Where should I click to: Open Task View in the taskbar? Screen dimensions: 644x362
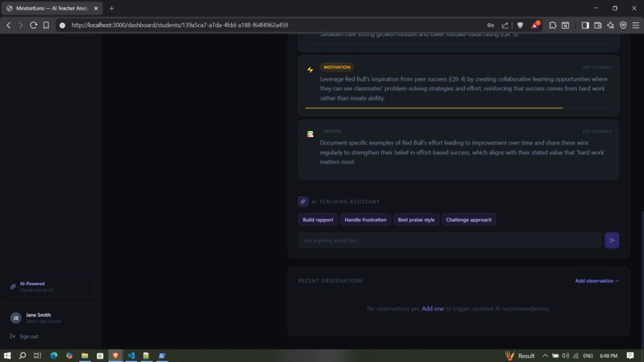(38, 356)
